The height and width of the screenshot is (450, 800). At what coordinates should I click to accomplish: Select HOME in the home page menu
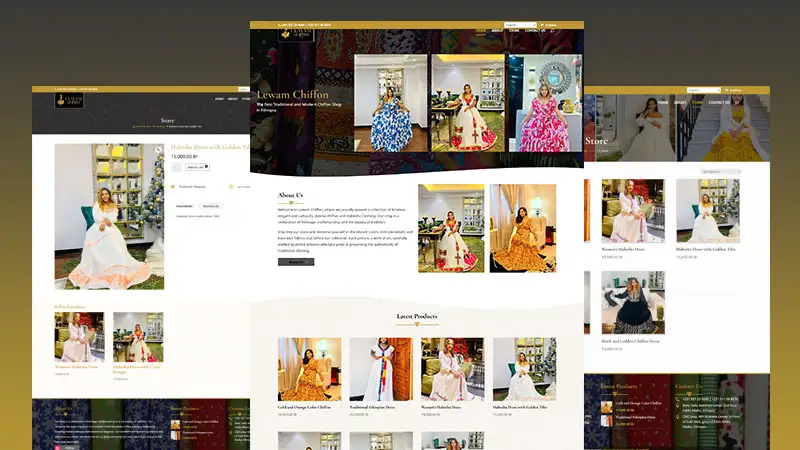[x=481, y=31]
